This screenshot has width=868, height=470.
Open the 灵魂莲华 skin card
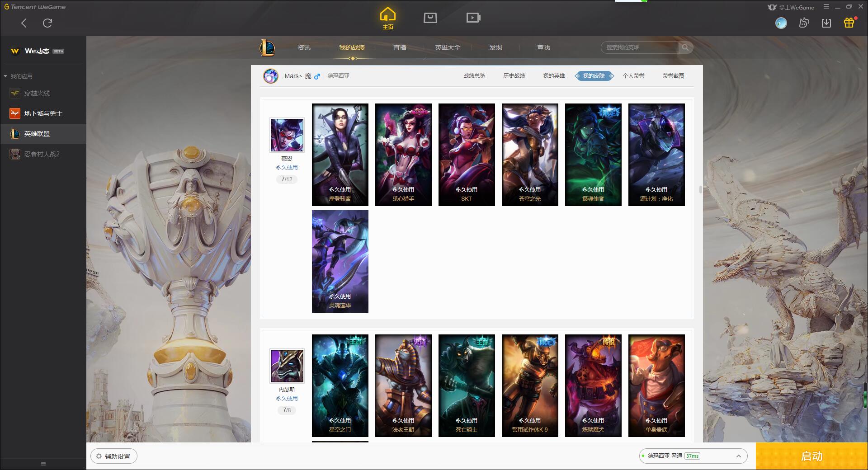(x=340, y=261)
